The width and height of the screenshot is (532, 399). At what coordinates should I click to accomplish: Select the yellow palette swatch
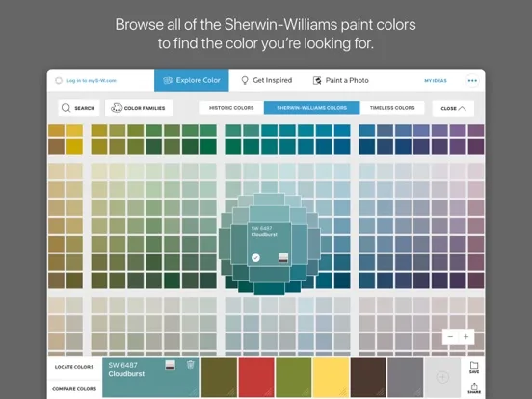click(x=332, y=377)
